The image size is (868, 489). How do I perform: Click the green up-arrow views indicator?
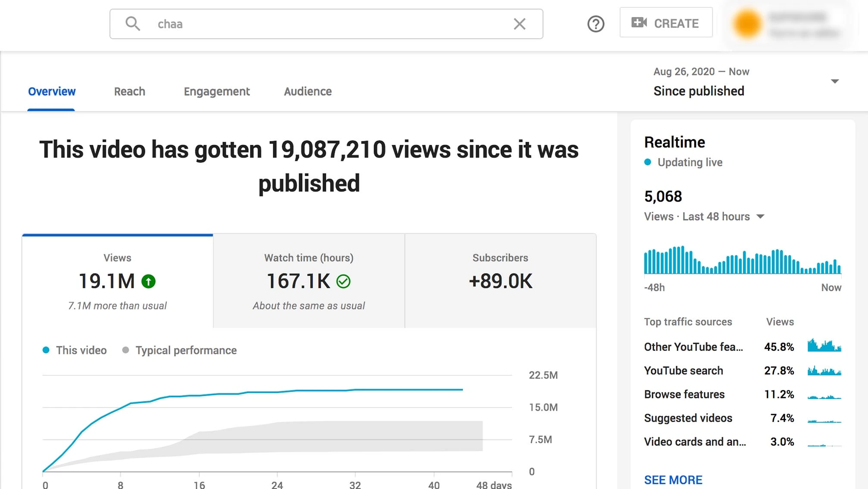[x=149, y=281]
